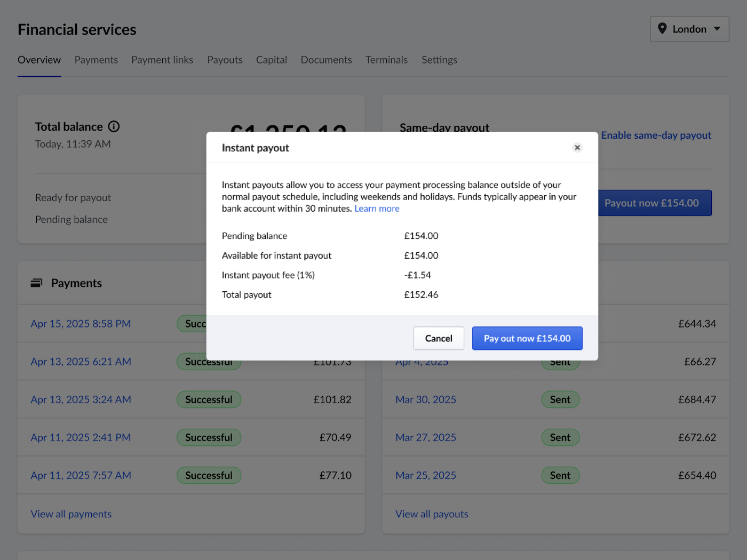Open View all payments link

point(71,514)
